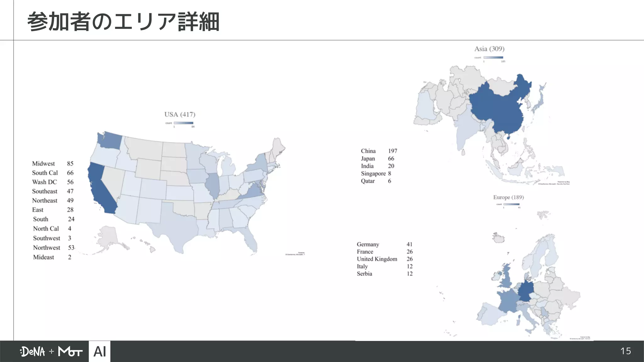
Task: Click the AI badge in footer
Action: coord(100,351)
